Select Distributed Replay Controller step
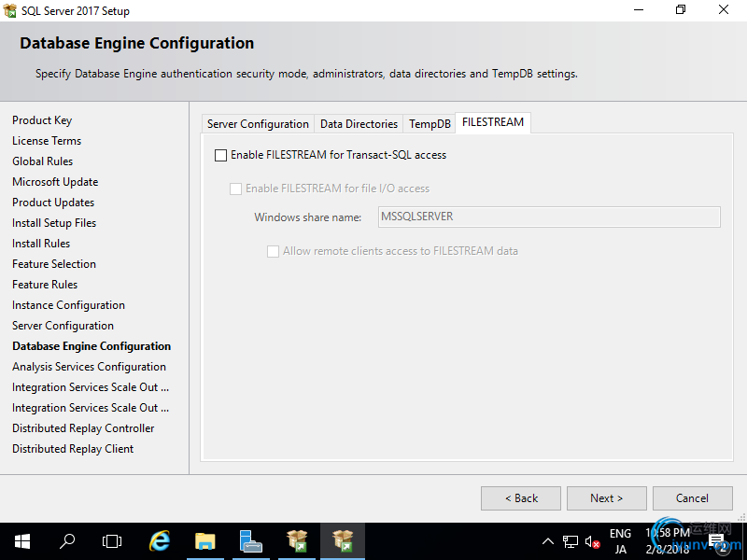This screenshot has width=747, height=560. [x=83, y=428]
